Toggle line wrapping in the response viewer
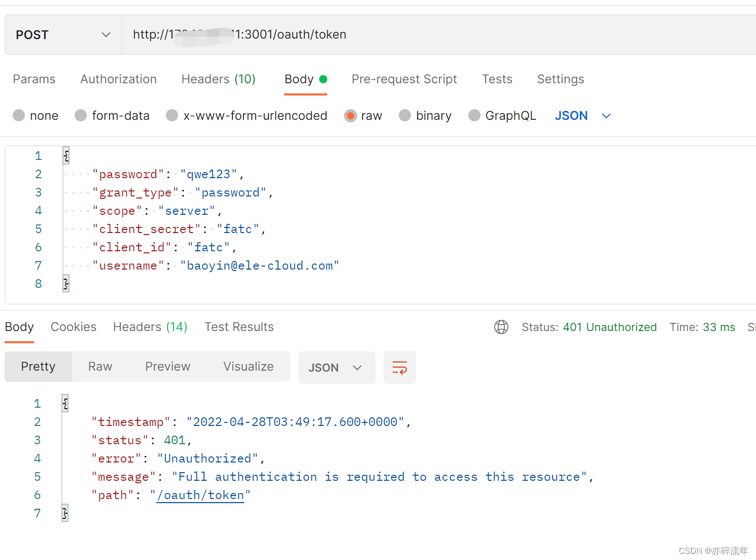Image resolution: width=756 pixels, height=560 pixels. 399,367
